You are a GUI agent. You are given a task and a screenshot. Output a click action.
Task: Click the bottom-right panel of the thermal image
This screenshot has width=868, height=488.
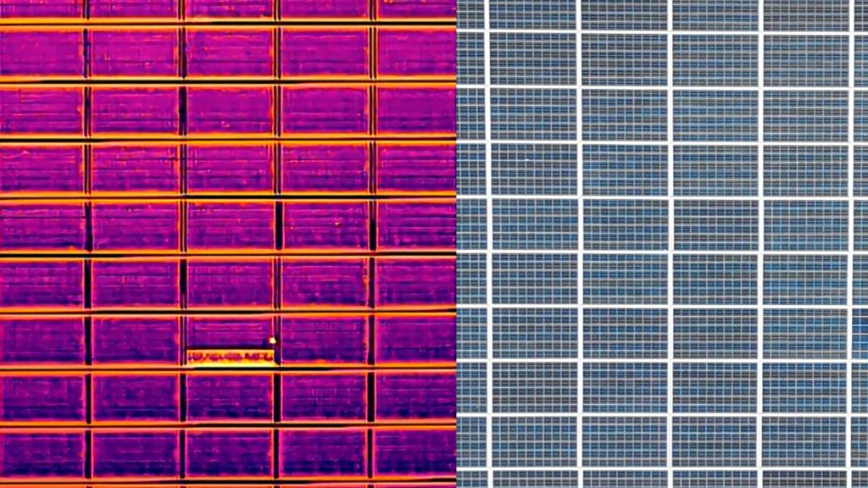(415, 454)
